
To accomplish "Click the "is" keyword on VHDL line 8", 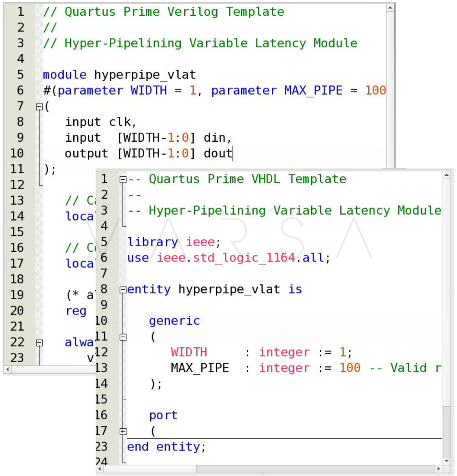I will click(295, 289).
